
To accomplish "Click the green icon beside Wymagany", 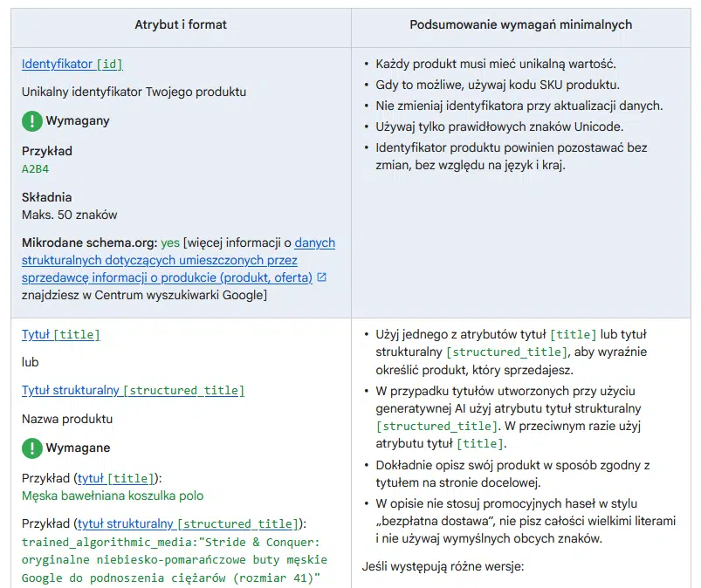I will [x=32, y=121].
